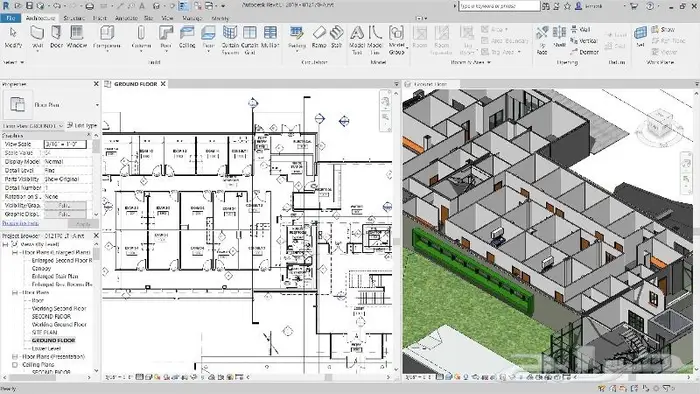Switch to the Annotate ribbon tab
Viewport: 700px width, 394px height.
[126, 18]
